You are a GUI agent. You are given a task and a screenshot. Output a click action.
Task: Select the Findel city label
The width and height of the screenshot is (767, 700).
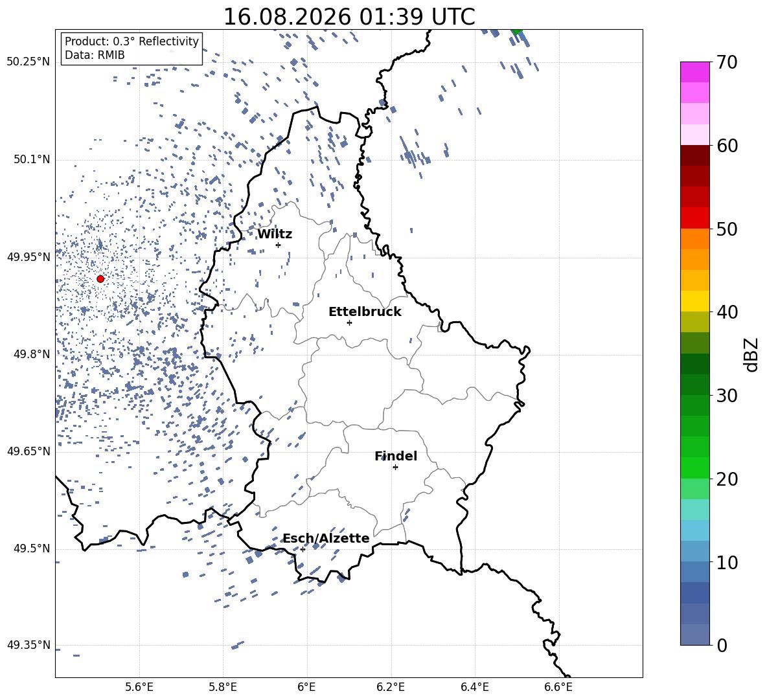pyautogui.click(x=396, y=456)
